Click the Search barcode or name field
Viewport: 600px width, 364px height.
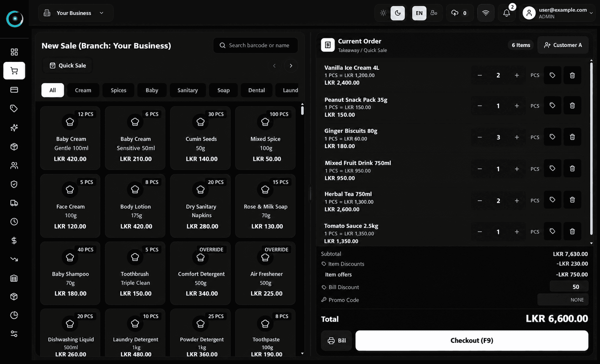click(256, 45)
